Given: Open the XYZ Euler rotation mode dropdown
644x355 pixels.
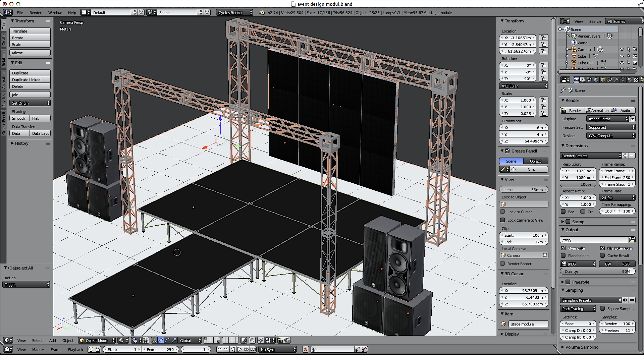Looking at the screenshot, I should coord(524,86).
